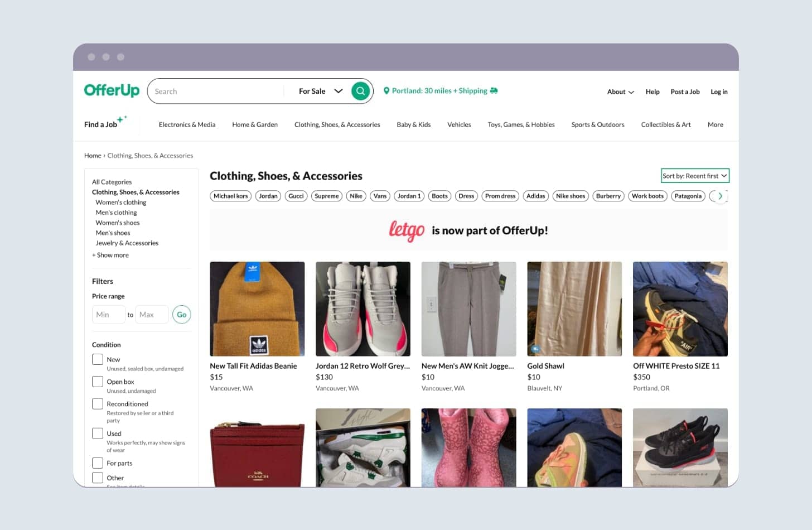Viewport: 812px width, 530px height.
Task: Go to Vehicles category
Action: tap(459, 124)
